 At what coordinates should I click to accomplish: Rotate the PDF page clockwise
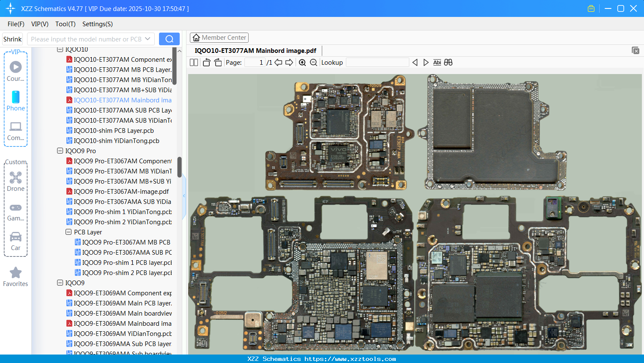[218, 62]
